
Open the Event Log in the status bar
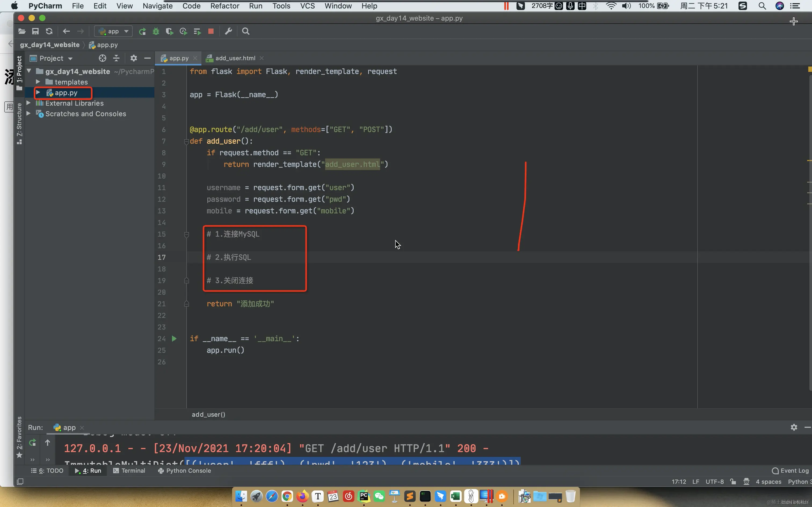click(x=790, y=471)
